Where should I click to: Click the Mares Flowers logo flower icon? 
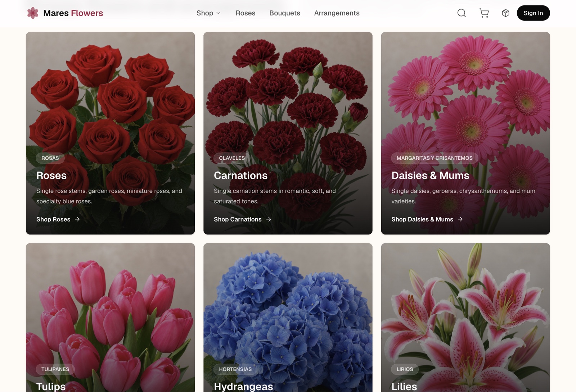pyautogui.click(x=33, y=13)
